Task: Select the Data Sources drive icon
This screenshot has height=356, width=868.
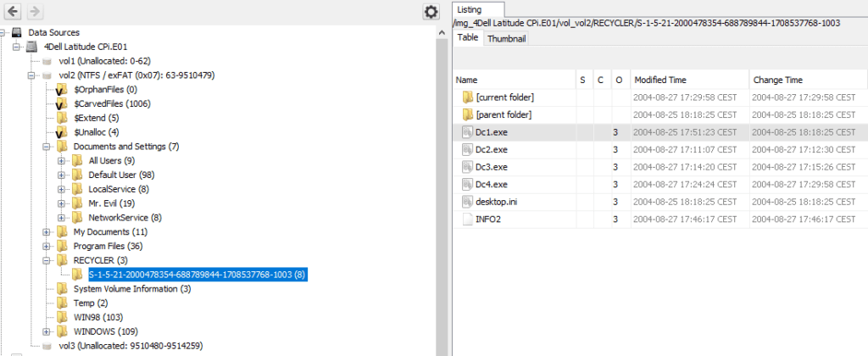Action: (17, 33)
